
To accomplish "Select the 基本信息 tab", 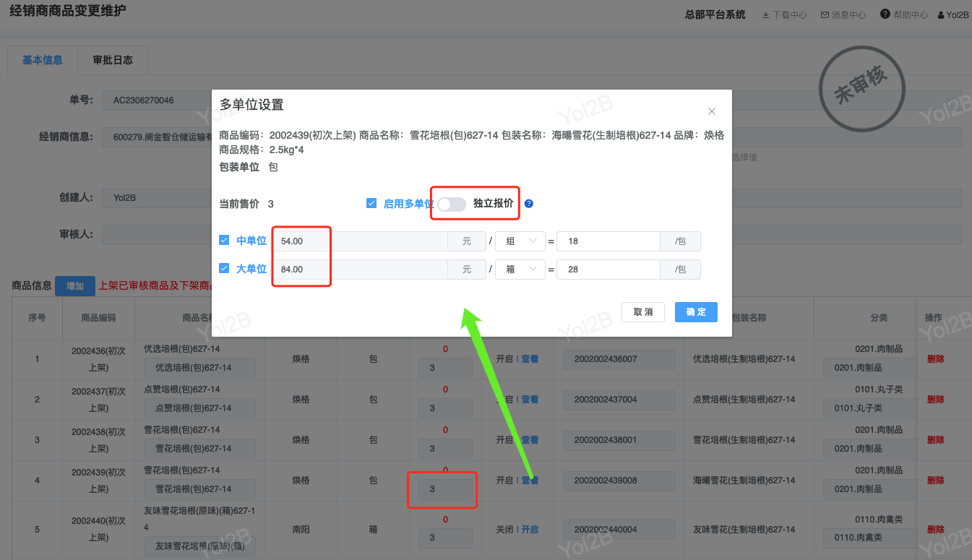I will (x=43, y=60).
